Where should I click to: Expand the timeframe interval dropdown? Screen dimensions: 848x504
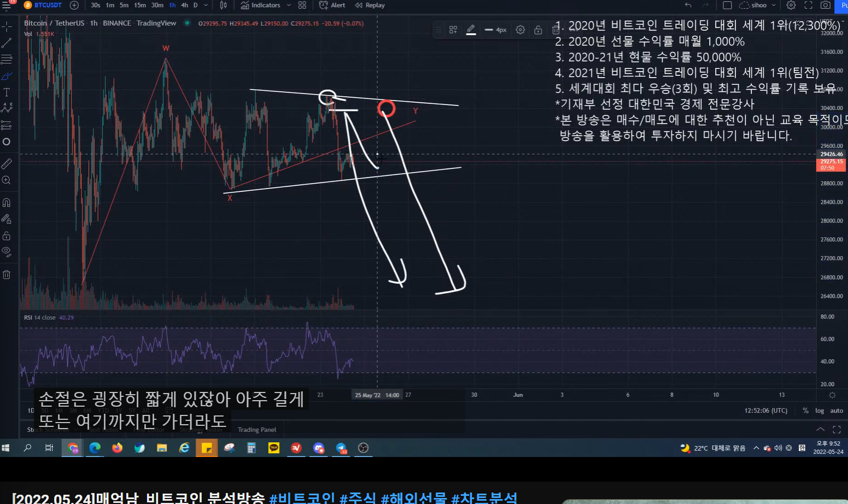(x=206, y=5)
